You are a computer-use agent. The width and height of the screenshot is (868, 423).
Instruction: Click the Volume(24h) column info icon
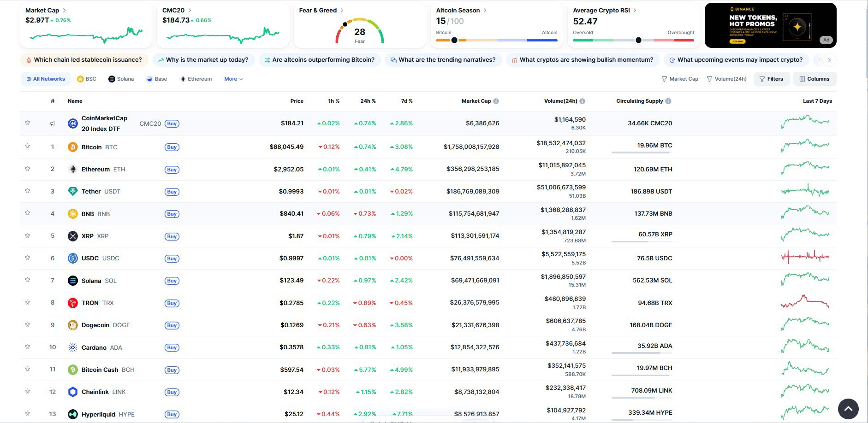click(x=582, y=101)
